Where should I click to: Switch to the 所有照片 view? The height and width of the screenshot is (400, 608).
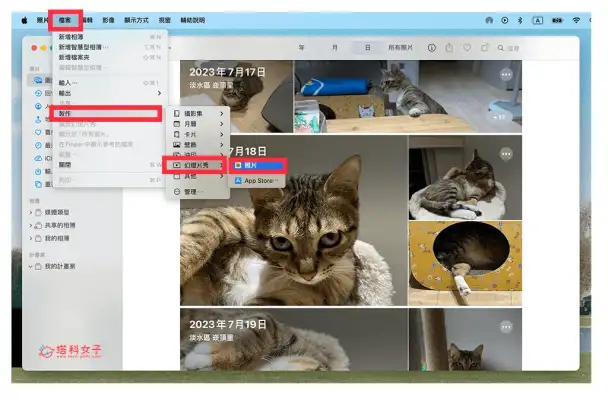pyautogui.click(x=400, y=48)
